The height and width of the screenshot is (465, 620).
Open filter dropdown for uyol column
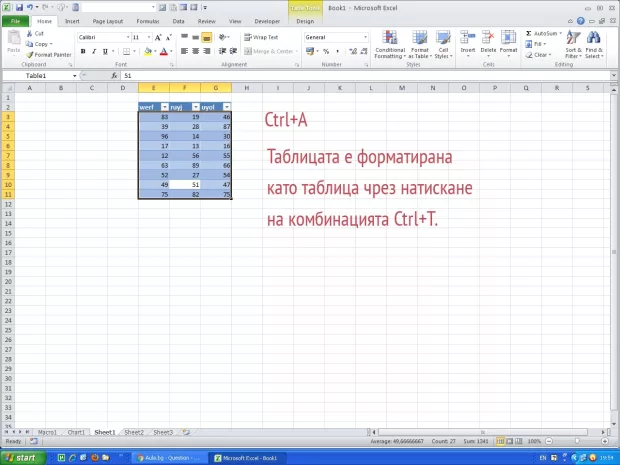click(x=227, y=107)
